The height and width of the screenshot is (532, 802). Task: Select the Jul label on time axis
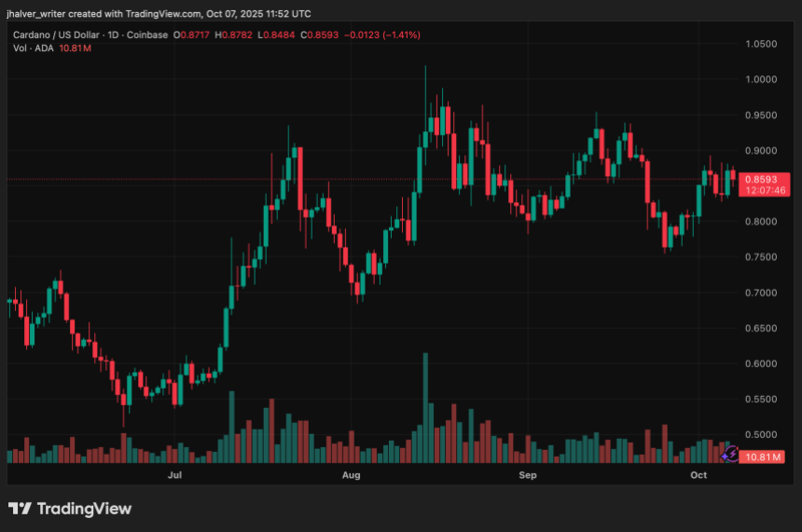pos(173,475)
